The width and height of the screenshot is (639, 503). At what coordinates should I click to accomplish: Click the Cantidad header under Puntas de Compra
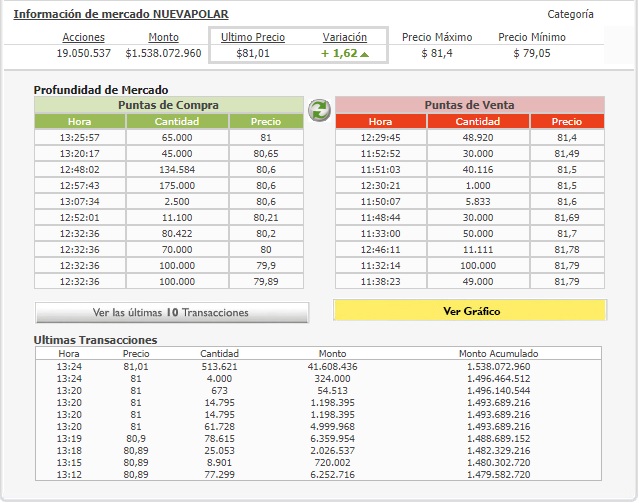click(x=177, y=121)
